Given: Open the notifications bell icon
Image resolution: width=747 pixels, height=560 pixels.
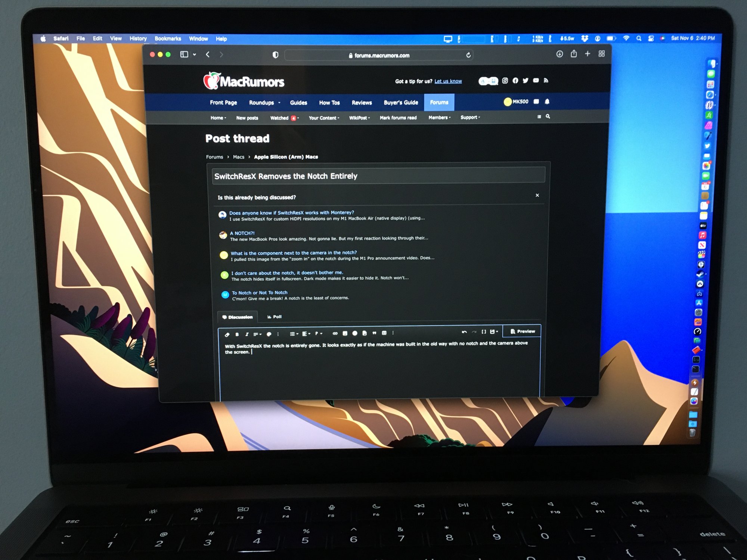Looking at the screenshot, I should point(547,102).
